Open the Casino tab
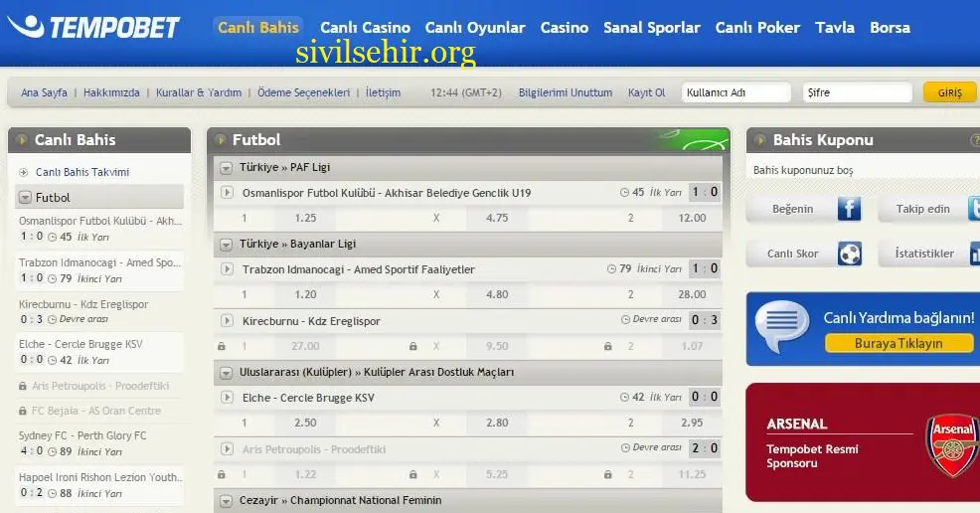Image resolution: width=980 pixels, height=513 pixels. [x=565, y=28]
